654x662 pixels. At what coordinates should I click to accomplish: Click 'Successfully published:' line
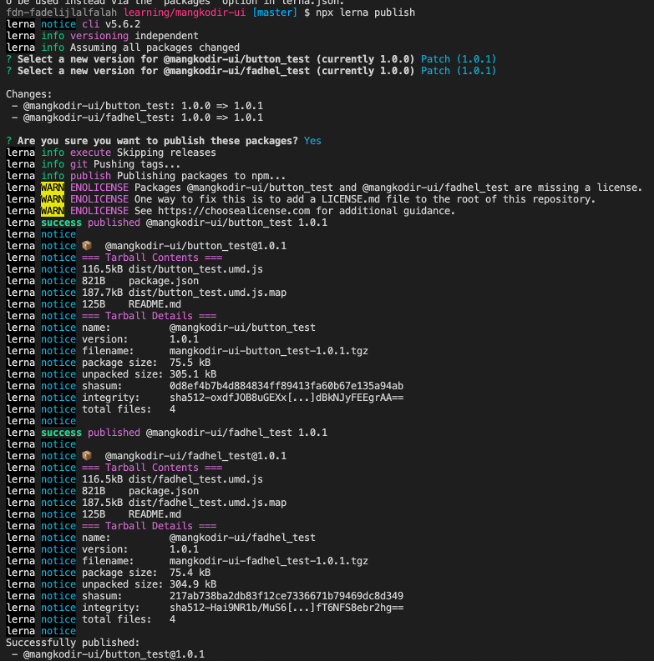click(73, 643)
